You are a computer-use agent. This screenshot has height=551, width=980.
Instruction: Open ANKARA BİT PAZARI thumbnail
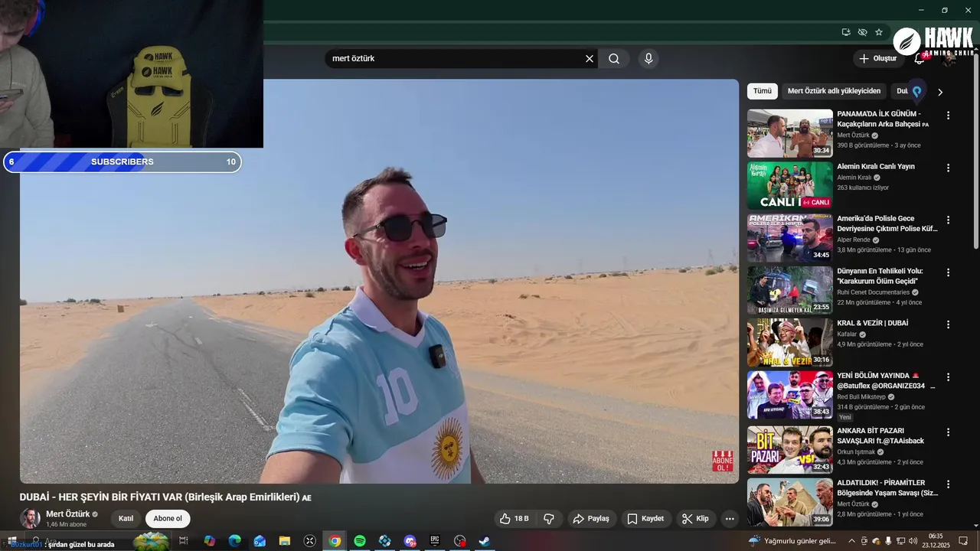[x=790, y=449]
